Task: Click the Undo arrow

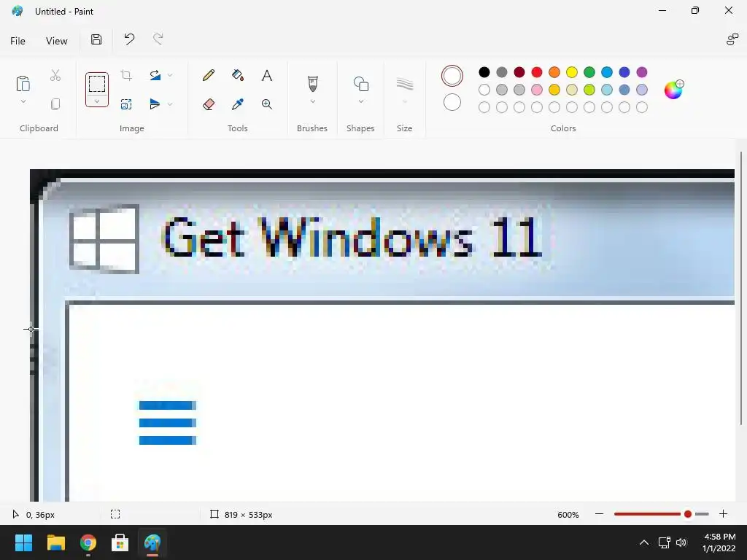Action: point(129,39)
